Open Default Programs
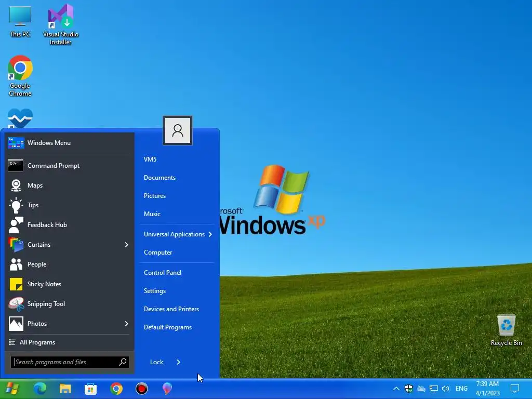The image size is (532, 399). [x=168, y=327]
